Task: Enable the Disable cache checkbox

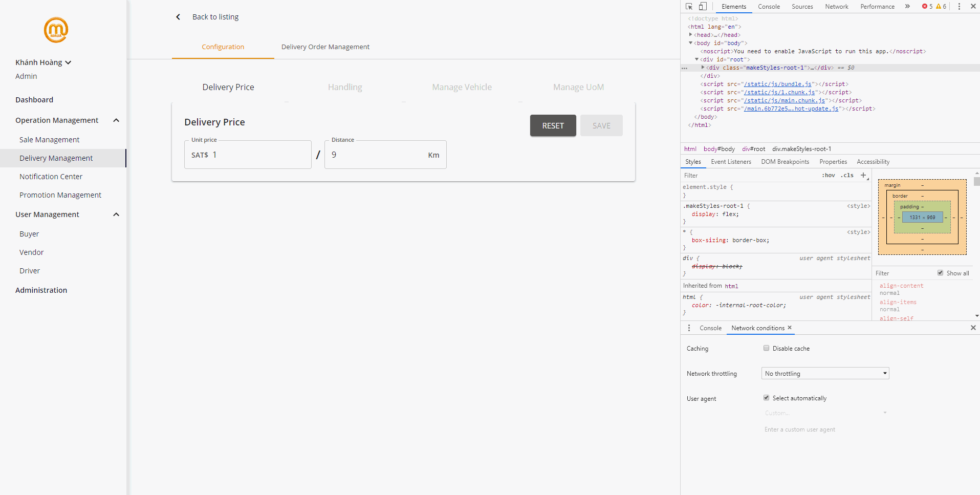Action: click(x=767, y=348)
